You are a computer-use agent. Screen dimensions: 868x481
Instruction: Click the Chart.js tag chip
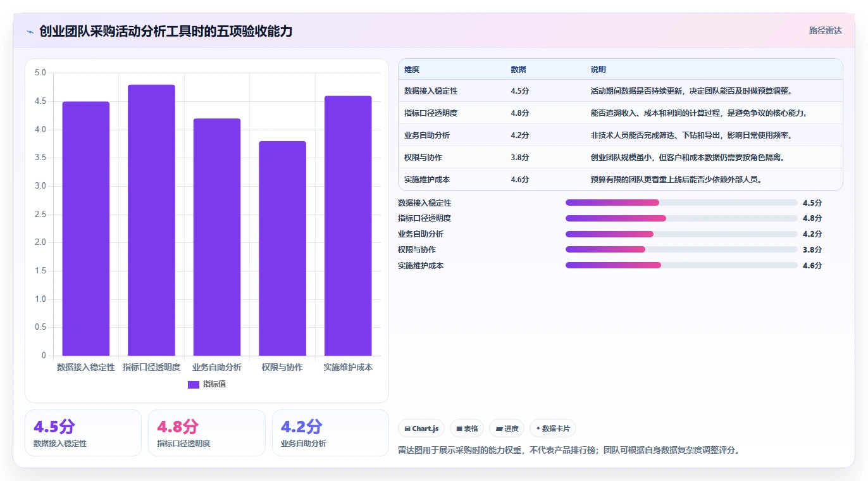[421, 428]
